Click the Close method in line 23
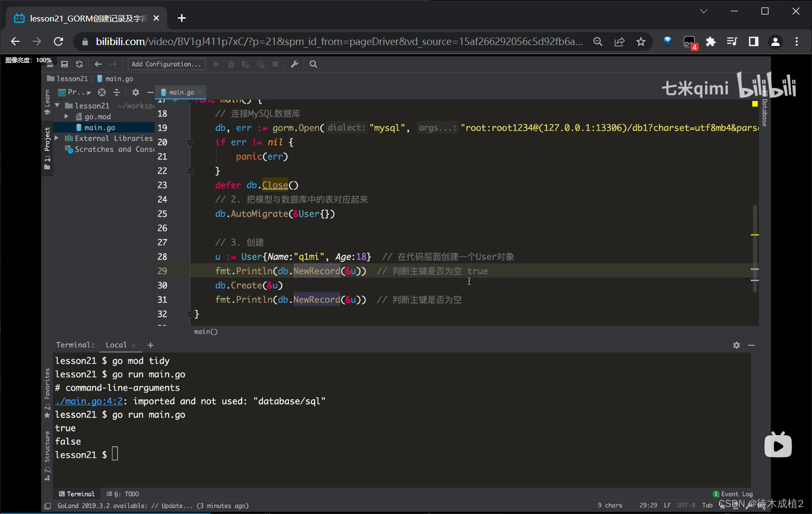The image size is (812, 514). tap(275, 185)
